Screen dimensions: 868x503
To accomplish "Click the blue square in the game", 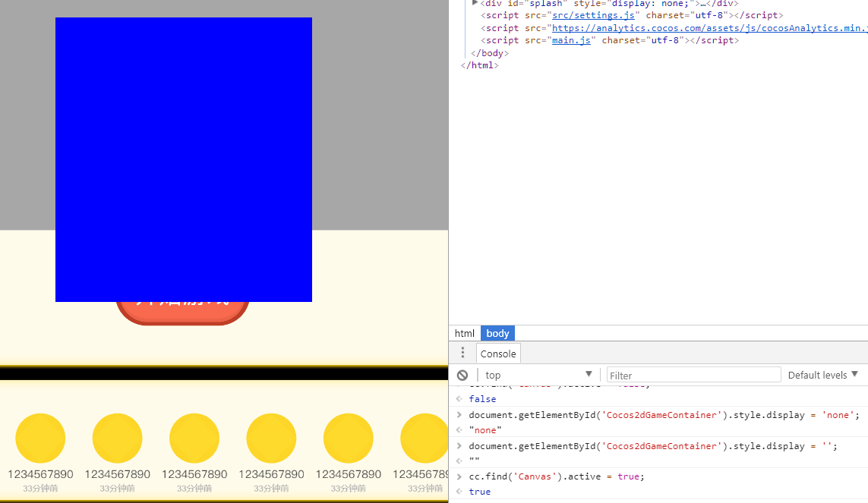I will [x=184, y=160].
